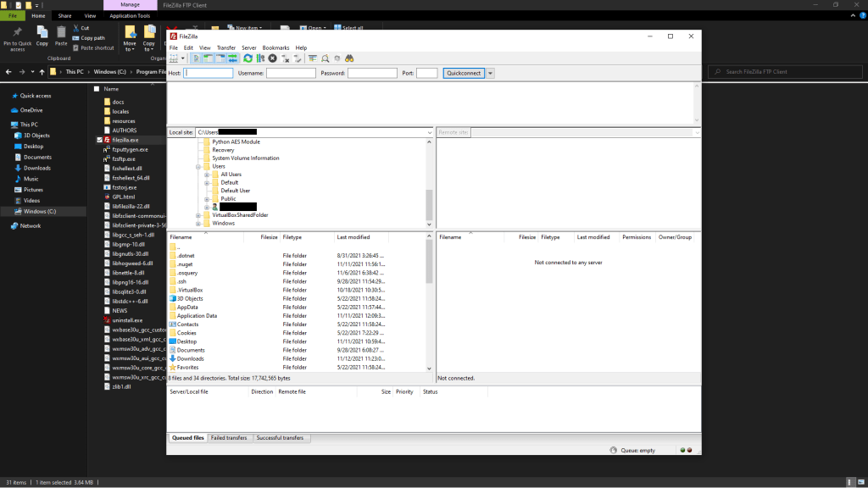This screenshot has width=868, height=488.
Task: Click the Refresh file lists icon
Action: coord(248,58)
